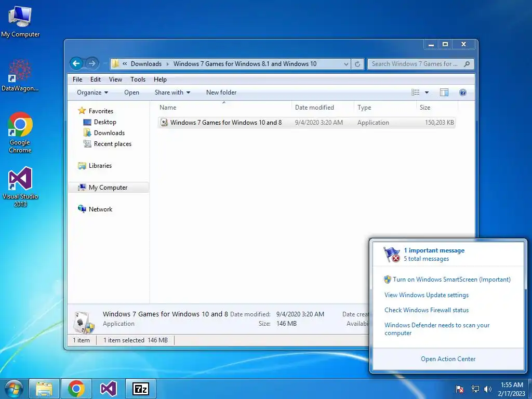The height and width of the screenshot is (399, 532).
Task: Open View Windows Update settings
Action: pos(427,295)
